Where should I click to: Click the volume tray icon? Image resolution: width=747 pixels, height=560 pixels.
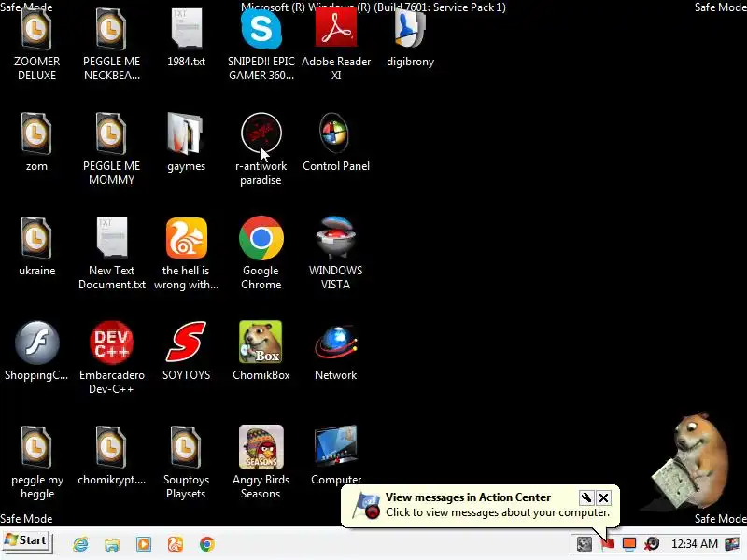click(x=651, y=544)
